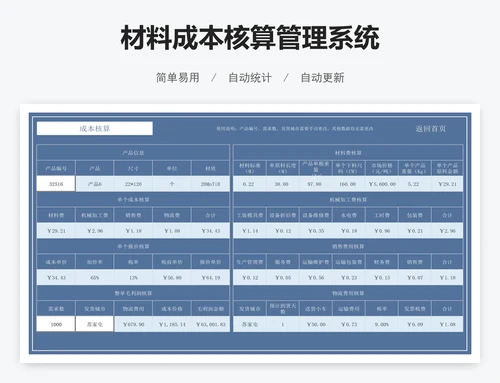Screen dimensions: 500x383
Task: Click the 预计到货天数 column header
Action: click(282, 309)
